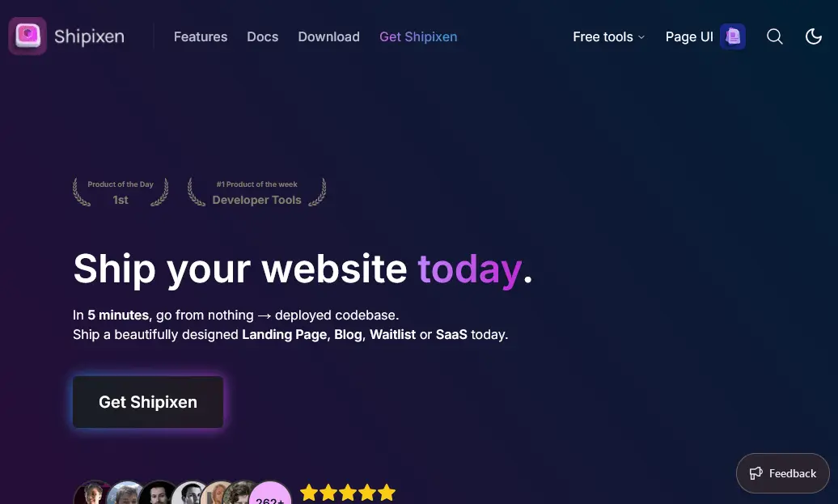Click the large Get Shipixen button
838x504 pixels.
(148, 402)
